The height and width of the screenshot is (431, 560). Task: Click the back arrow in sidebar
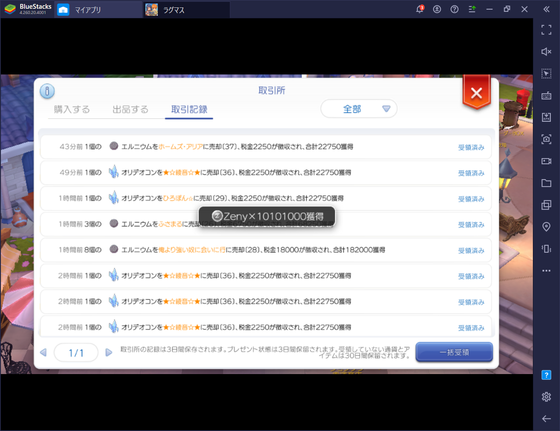tap(546, 419)
